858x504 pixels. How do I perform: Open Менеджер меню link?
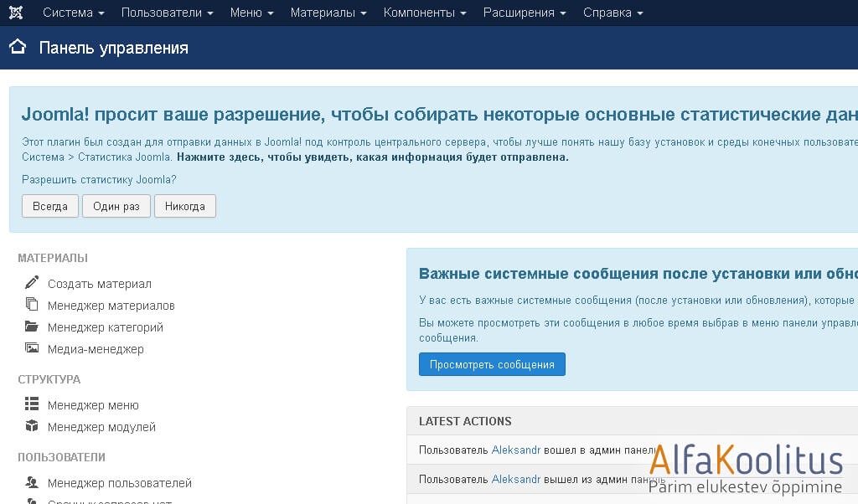(93, 405)
